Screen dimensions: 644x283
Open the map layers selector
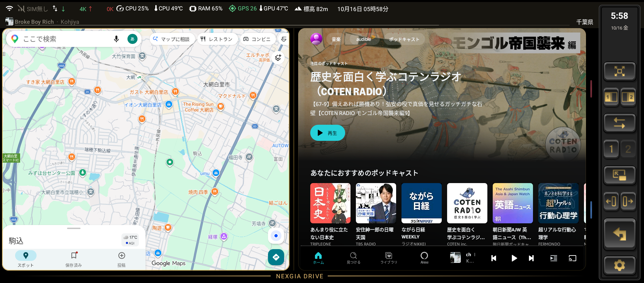point(278,57)
